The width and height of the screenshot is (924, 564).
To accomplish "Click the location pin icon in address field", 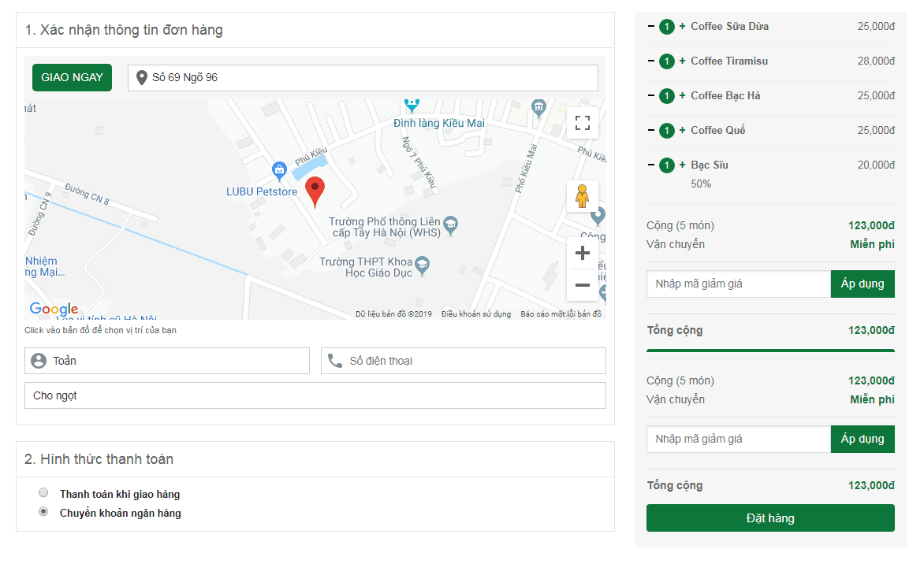I will click(142, 77).
